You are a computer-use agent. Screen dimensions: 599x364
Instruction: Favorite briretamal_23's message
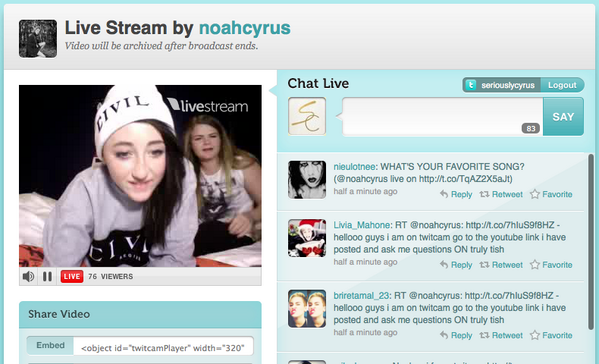pyautogui.click(x=557, y=336)
